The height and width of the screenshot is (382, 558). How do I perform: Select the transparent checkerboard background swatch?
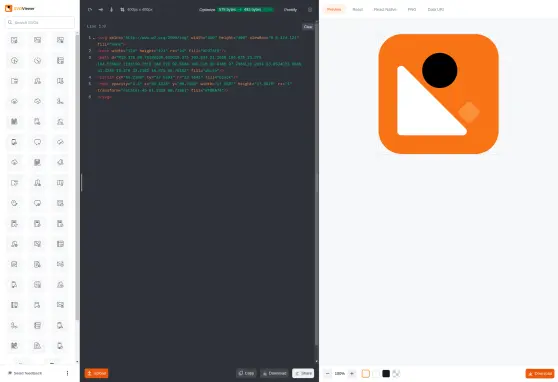[x=396, y=373]
